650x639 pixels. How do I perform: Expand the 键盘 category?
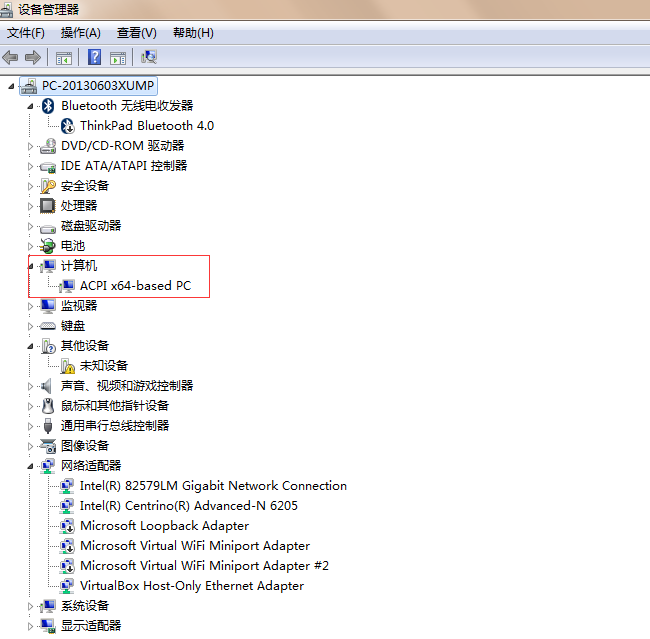(30, 326)
